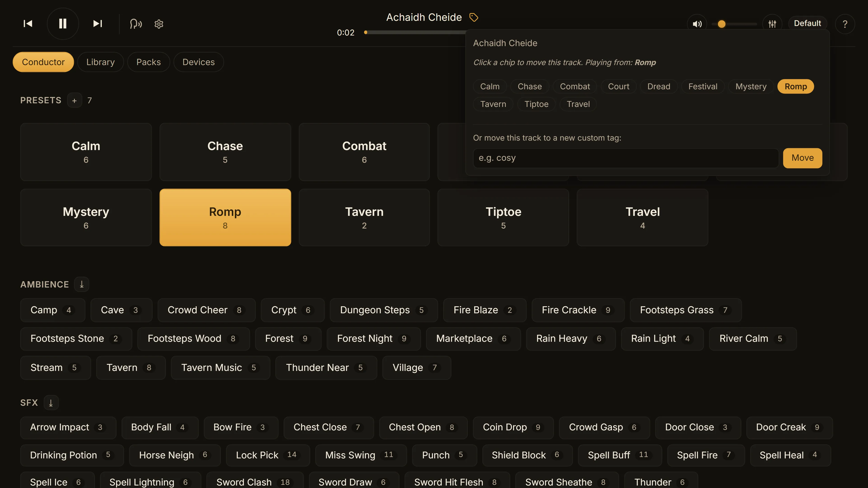The height and width of the screenshot is (488, 868).
Task: Play the Fire Crackle ambience
Action: [578, 310]
